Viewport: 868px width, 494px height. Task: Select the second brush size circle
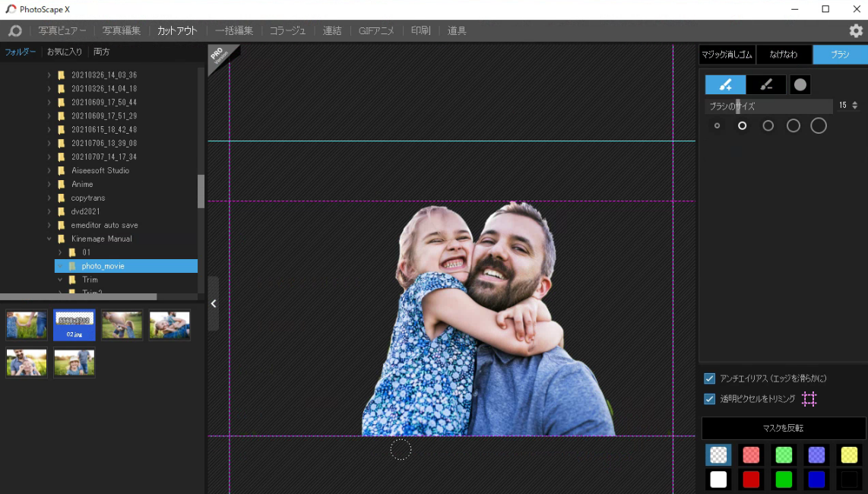(x=742, y=125)
